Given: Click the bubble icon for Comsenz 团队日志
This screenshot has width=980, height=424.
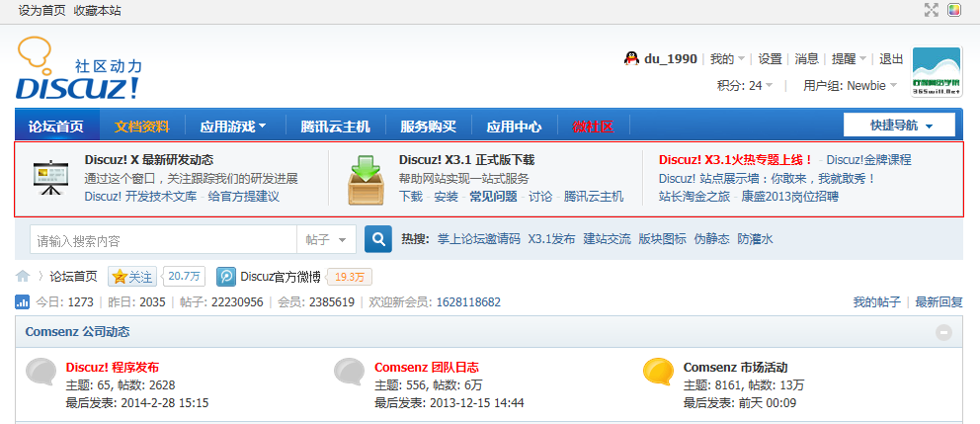Looking at the screenshot, I should (x=350, y=372).
